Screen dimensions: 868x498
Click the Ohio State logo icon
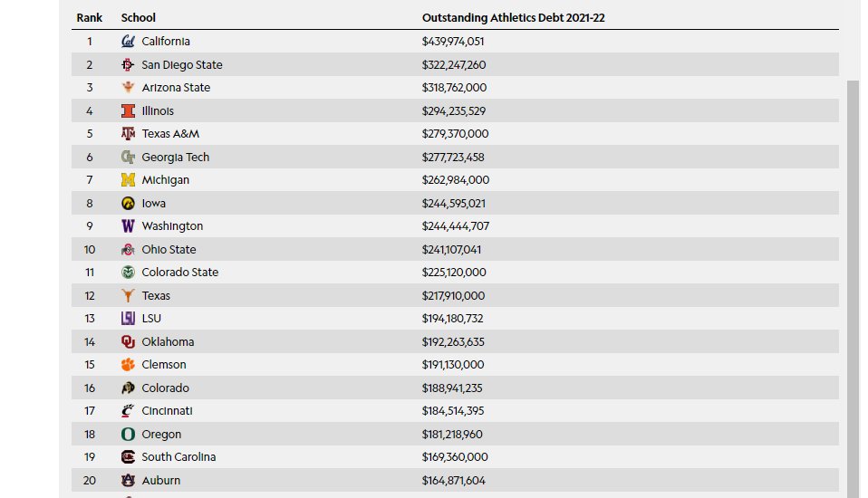point(128,250)
